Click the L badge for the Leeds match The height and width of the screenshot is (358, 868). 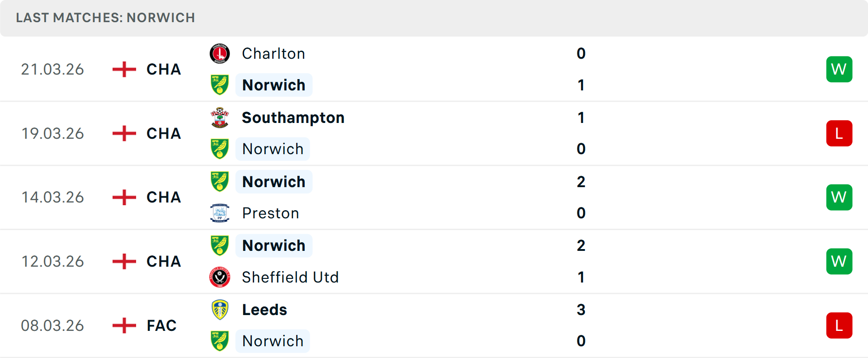(839, 325)
